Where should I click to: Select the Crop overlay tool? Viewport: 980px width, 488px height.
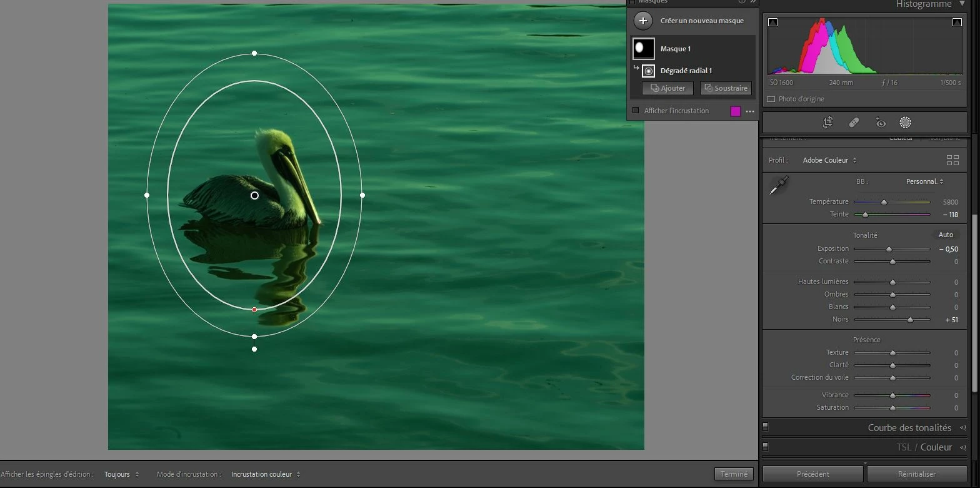point(827,123)
